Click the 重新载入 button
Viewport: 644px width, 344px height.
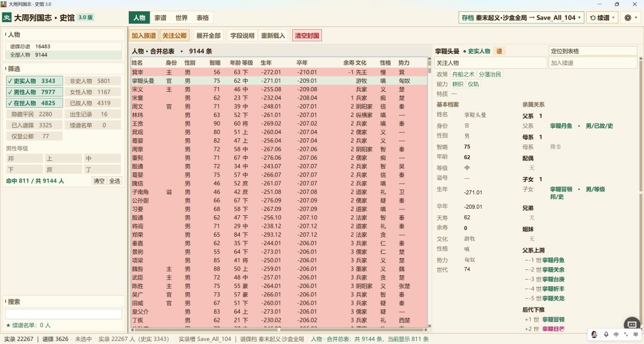(x=273, y=36)
